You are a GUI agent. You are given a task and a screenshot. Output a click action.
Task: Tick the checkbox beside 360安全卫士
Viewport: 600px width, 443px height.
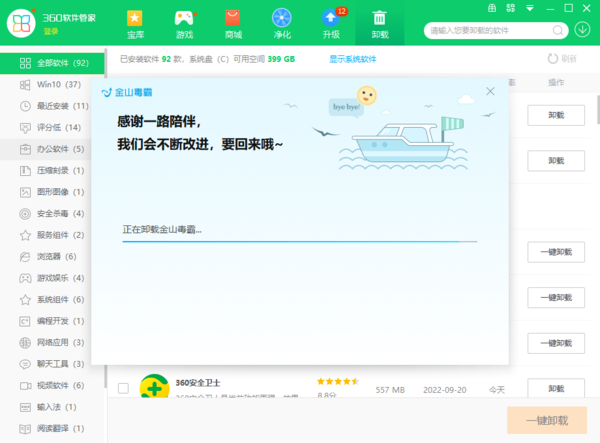tap(123, 388)
